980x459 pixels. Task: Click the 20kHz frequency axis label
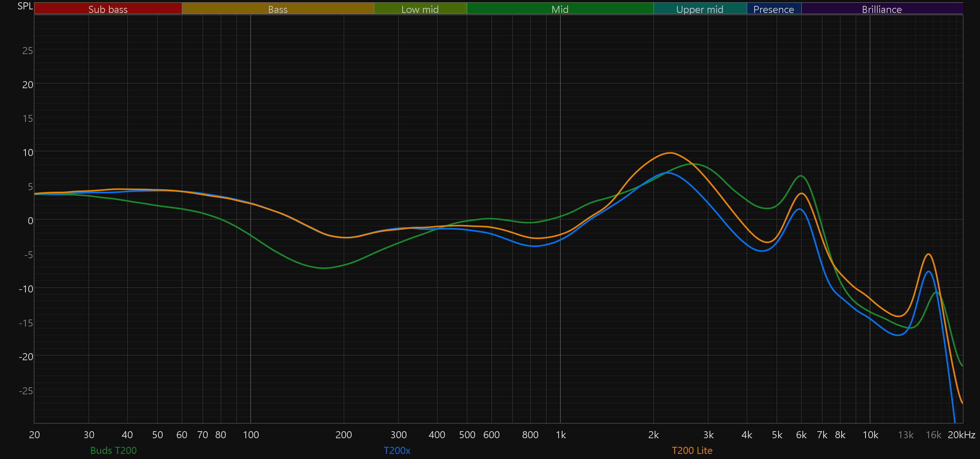tap(961, 435)
